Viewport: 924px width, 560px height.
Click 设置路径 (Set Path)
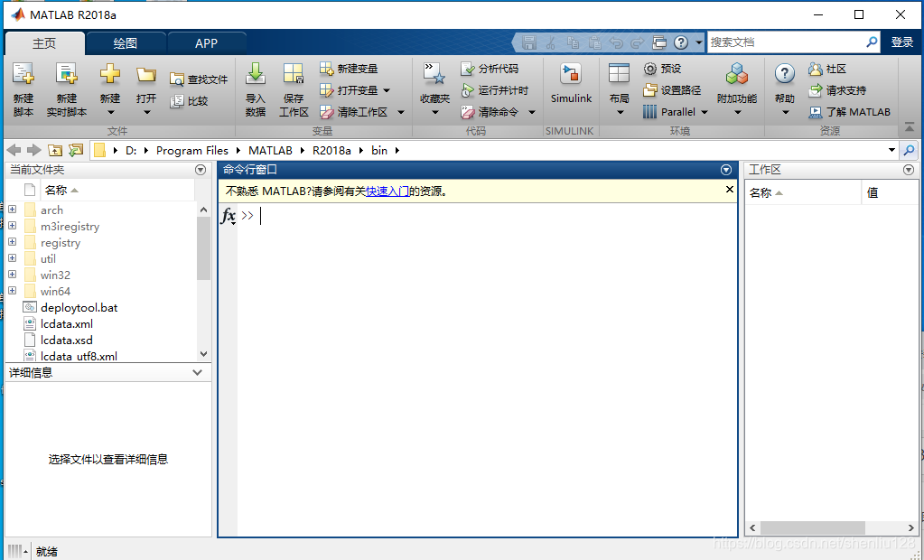(x=672, y=90)
